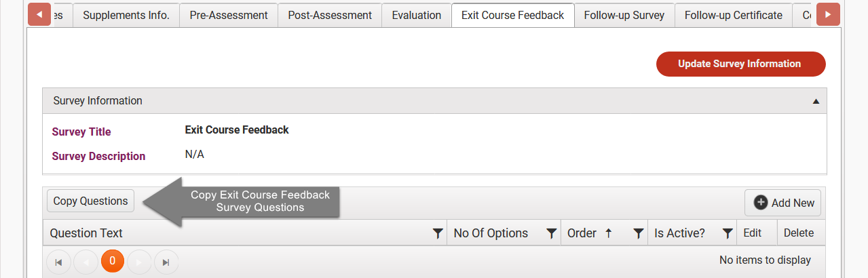Open the Follow-up Survey tab
The image size is (868, 278).
coord(624,15)
